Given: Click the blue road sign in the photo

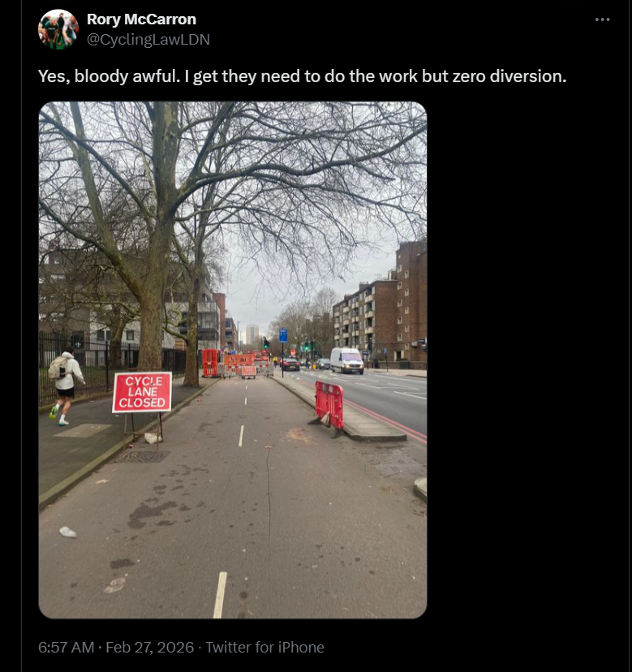Looking at the screenshot, I should coord(283,335).
